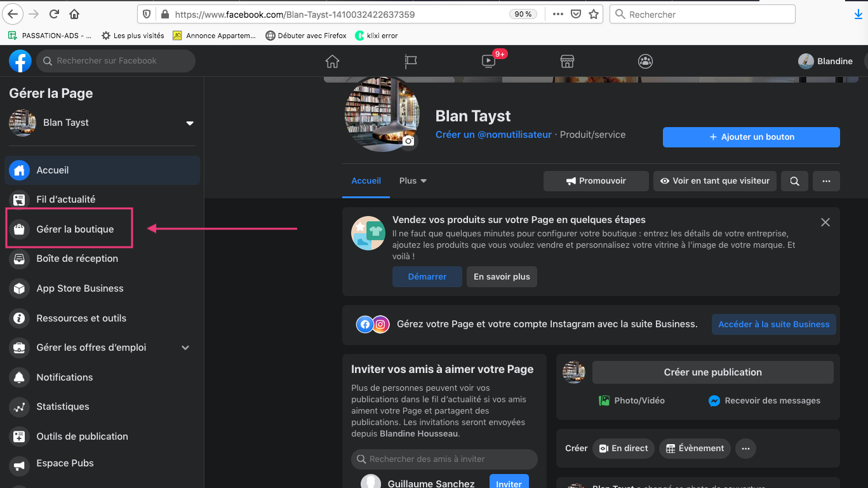This screenshot has height=488, width=868.
Task: Click Créer une publication
Action: [713, 372]
